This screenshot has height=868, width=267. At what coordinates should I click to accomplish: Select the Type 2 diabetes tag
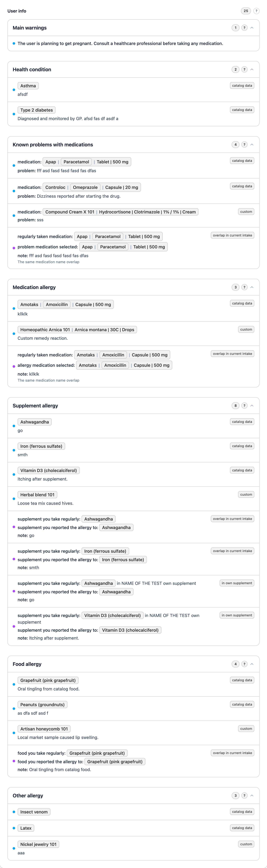[36, 110]
